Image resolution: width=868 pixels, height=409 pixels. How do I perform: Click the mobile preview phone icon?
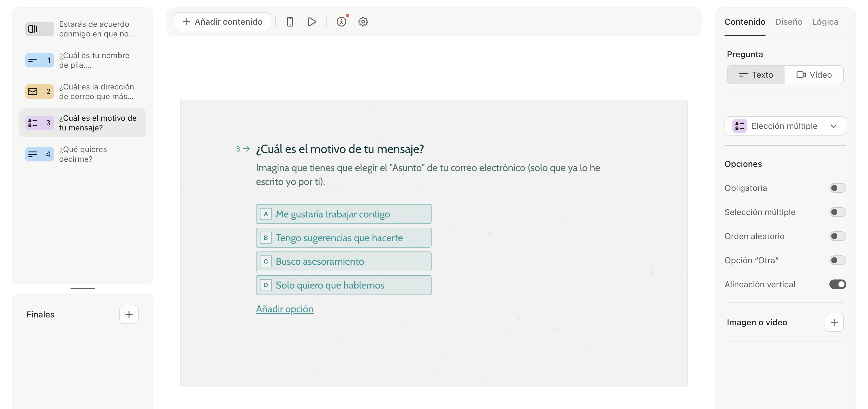point(290,22)
